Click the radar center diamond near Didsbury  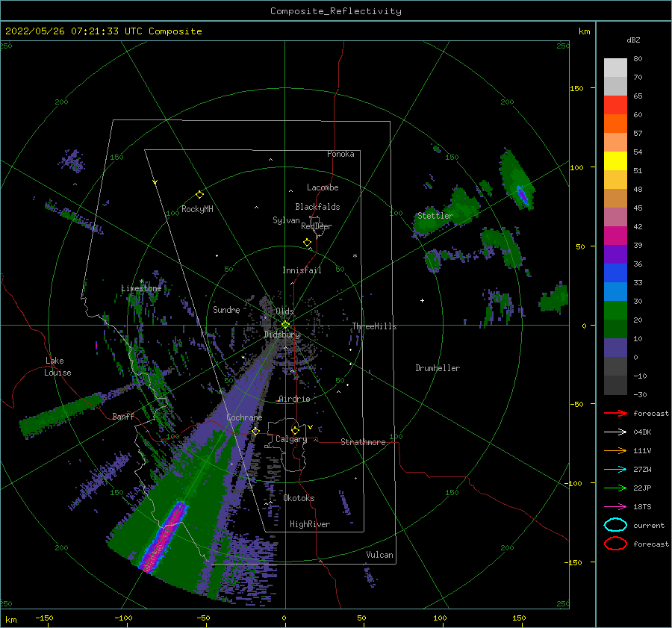click(285, 325)
